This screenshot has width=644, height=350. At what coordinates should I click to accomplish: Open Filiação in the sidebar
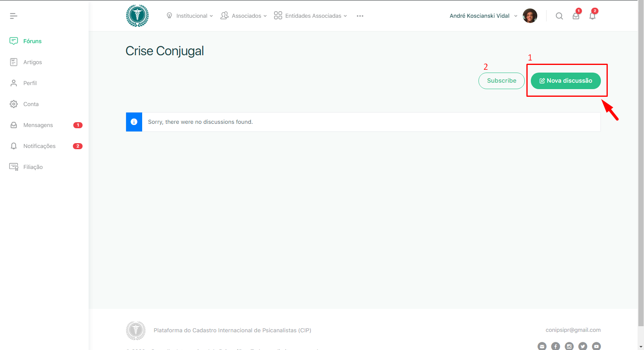tap(33, 167)
